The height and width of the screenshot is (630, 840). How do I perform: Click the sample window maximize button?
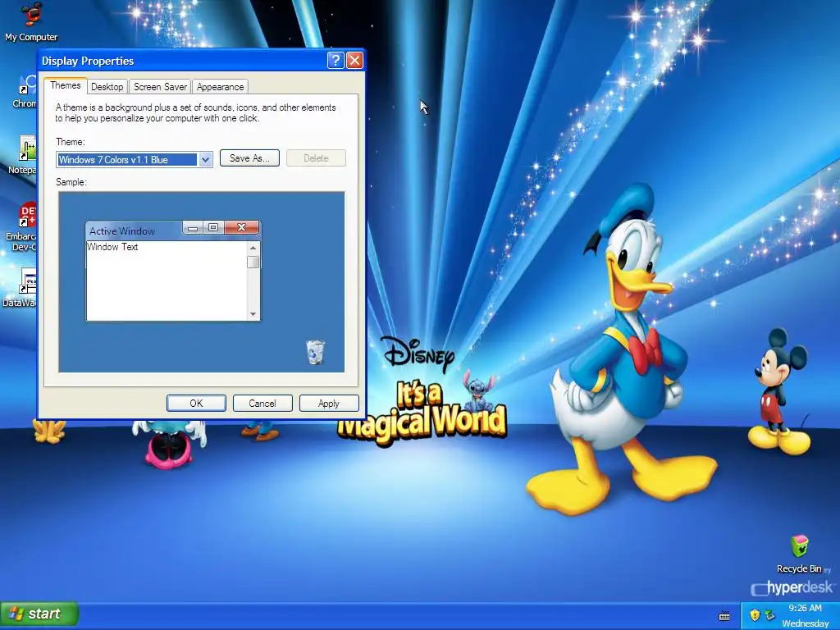click(213, 228)
